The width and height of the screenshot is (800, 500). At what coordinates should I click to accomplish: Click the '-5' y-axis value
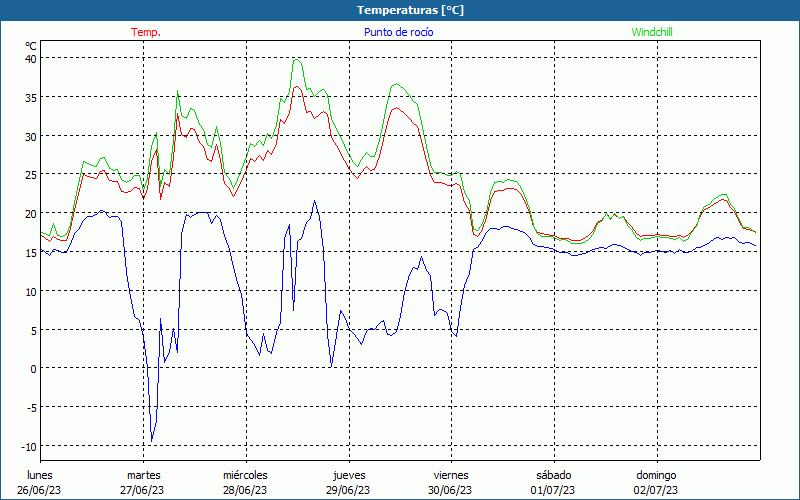point(32,408)
